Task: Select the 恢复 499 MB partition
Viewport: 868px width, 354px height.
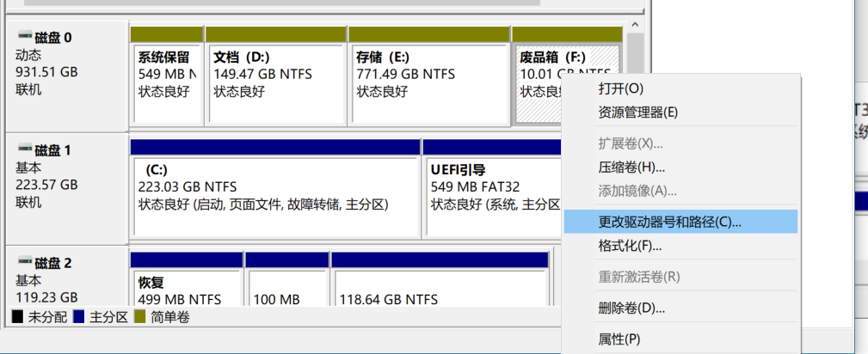Action: point(186,288)
